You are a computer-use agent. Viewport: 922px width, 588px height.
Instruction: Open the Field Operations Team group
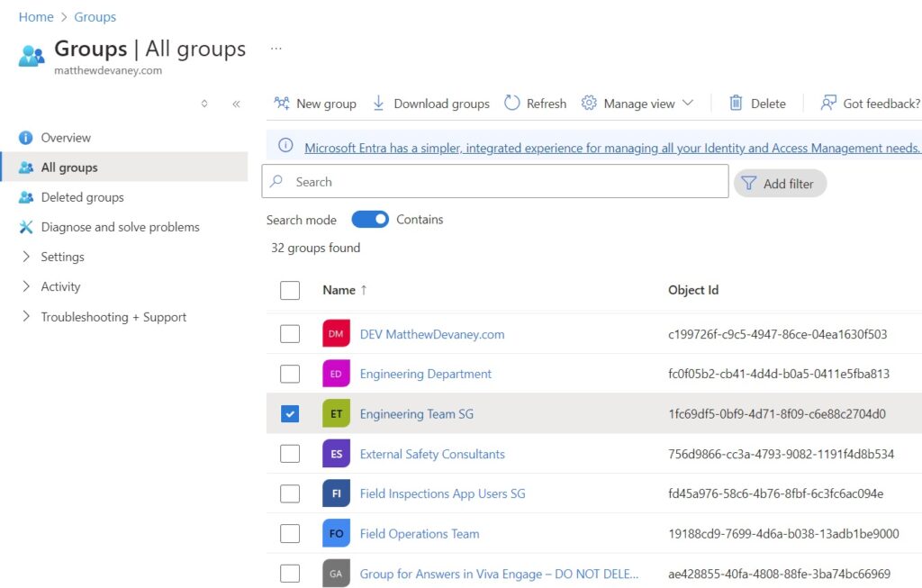tap(420, 534)
